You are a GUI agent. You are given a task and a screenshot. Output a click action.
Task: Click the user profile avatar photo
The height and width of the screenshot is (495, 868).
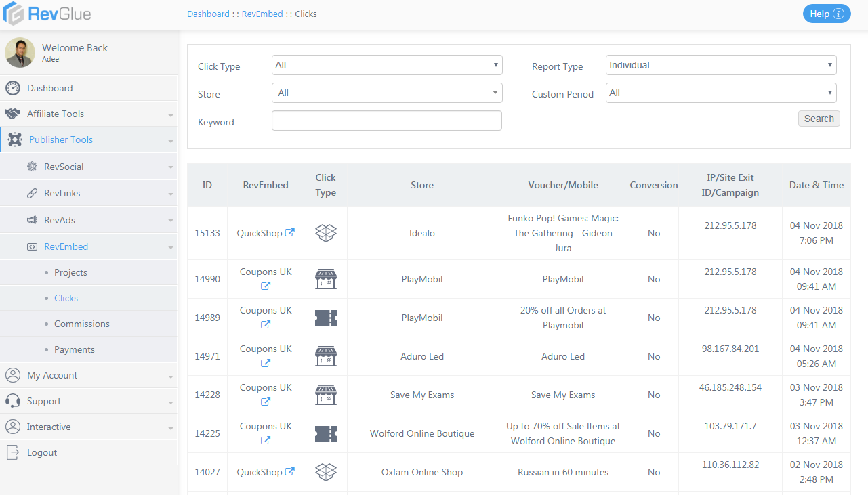[20, 52]
